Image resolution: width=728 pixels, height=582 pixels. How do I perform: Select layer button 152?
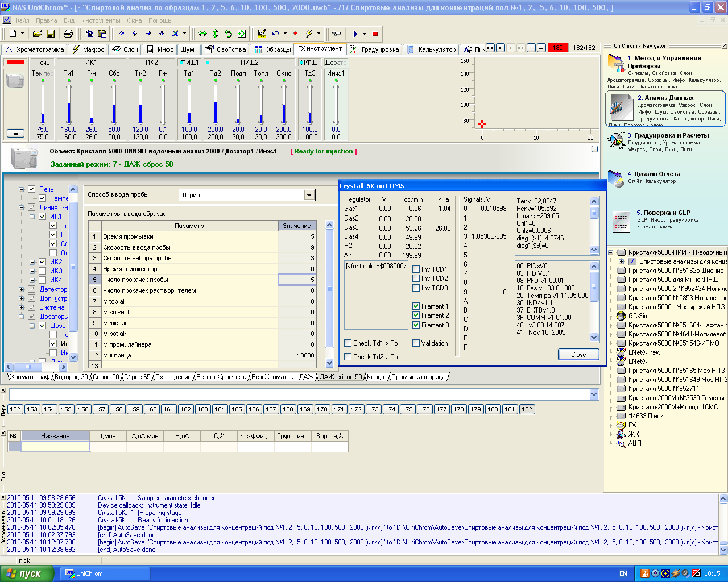[x=15, y=409]
